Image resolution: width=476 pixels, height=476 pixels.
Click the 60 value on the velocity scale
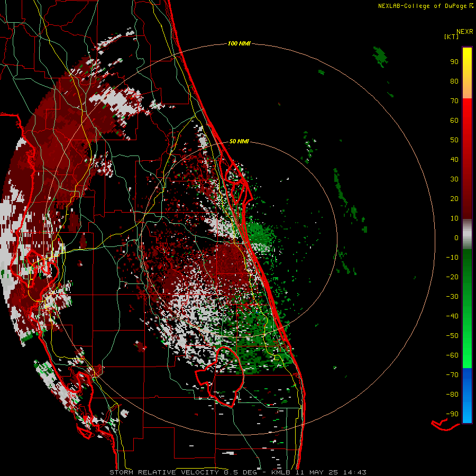pyautogui.click(x=454, y=120)
